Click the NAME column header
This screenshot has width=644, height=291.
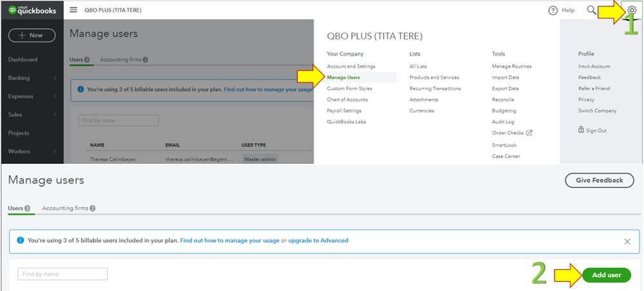pyautogui.click(x=97, y=145)
